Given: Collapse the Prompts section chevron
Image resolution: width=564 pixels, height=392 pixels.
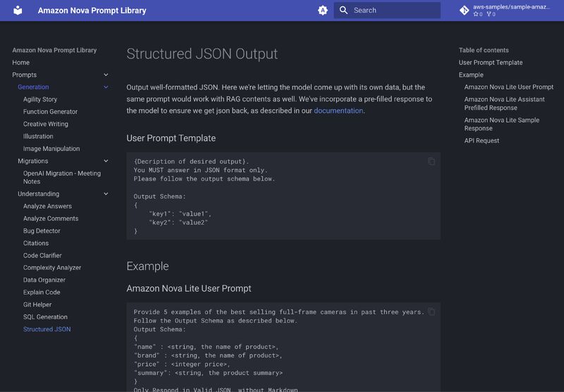Looking at the screenshot, I should (106, 75).
